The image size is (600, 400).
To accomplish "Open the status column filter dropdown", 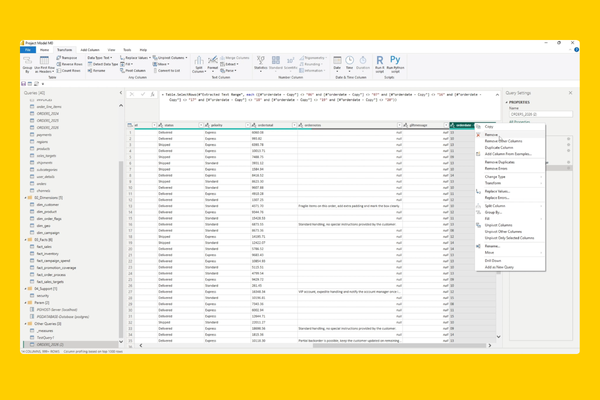I will tap(201, 125).
